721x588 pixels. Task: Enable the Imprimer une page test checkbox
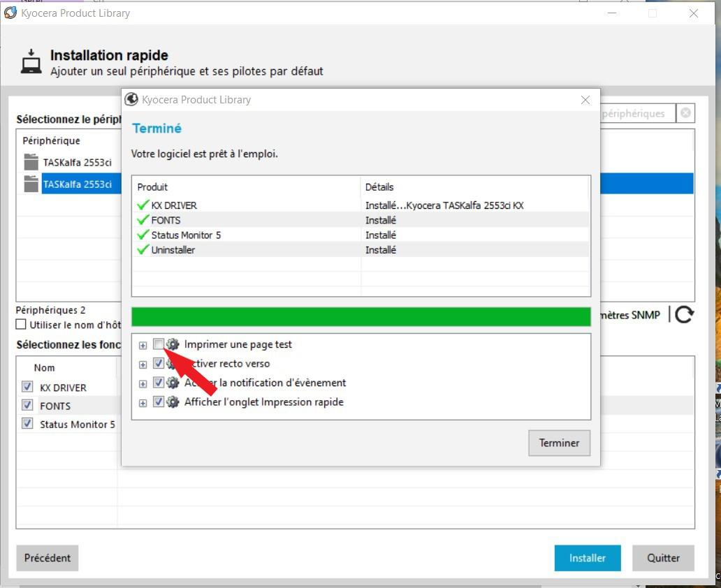pos(159,344)
